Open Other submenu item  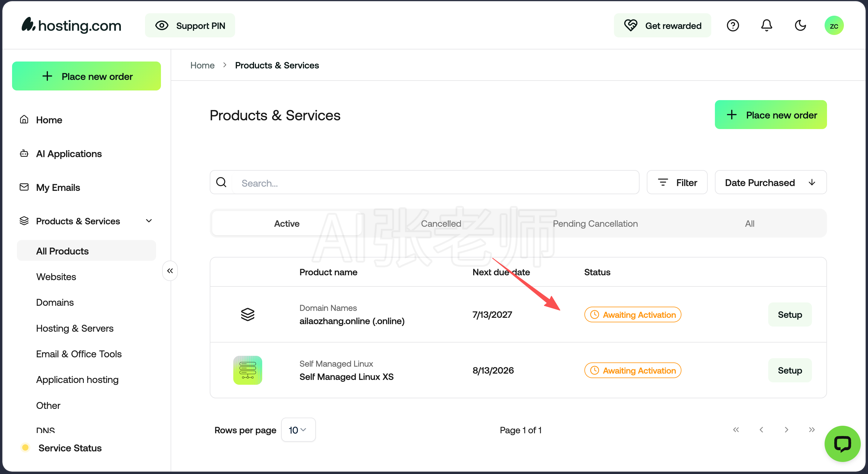coord(48,405)
